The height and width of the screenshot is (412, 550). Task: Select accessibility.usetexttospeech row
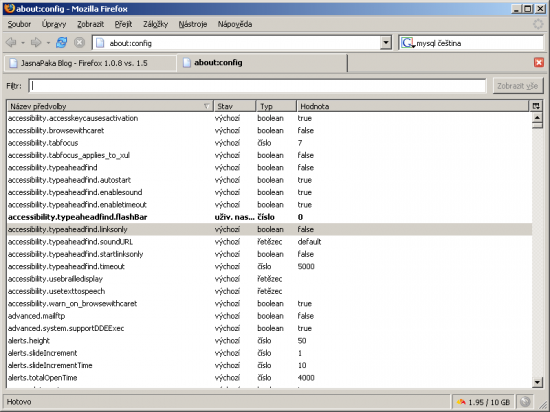tap(269, 291)
